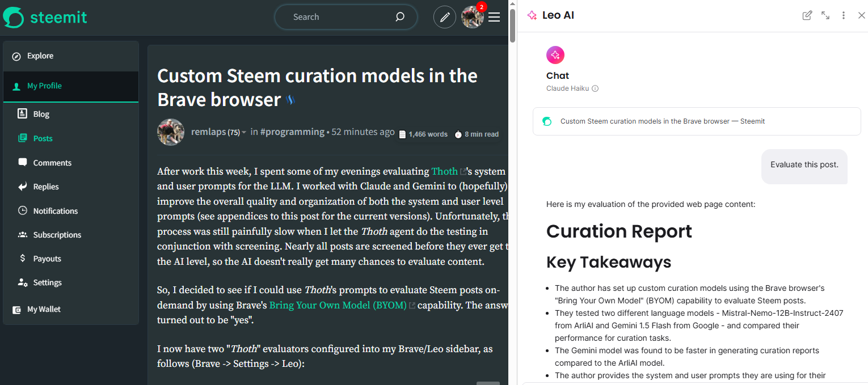Open the remlaps author link
Viewport: 868px width, 385px height.
[208, 132]
